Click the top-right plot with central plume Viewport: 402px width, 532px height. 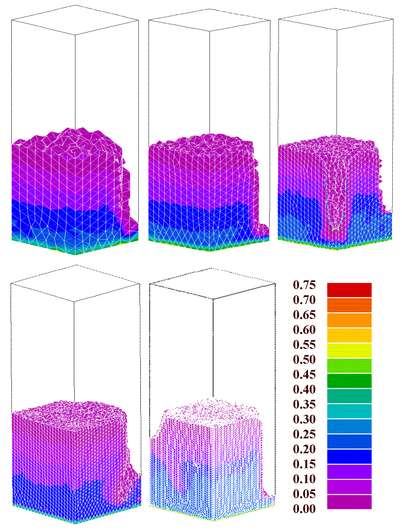(335, 129)
